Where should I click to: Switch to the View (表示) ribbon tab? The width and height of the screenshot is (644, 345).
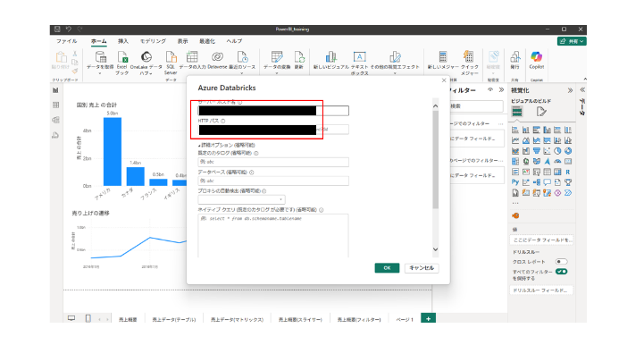click(x=182, y=41)
